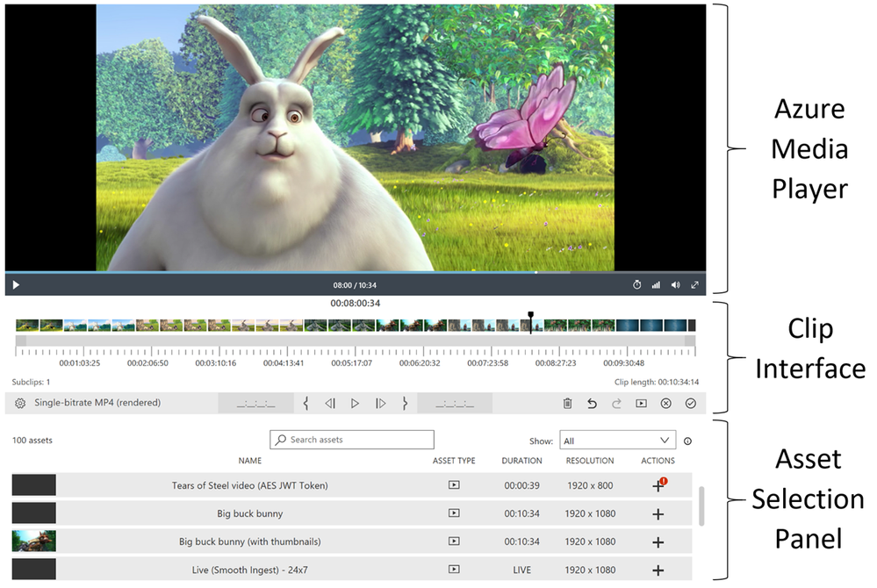This screenshot has height=588, width=877.
Task: Sort by RESOLUTION column header
Action: coord(590,461)
